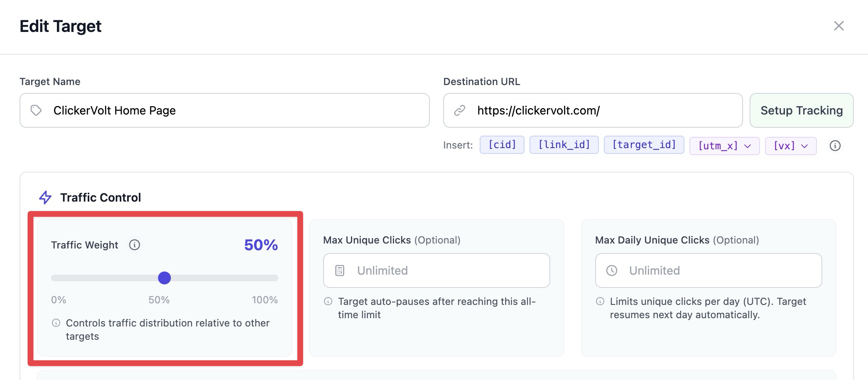
Task: Click the link icon in Destination URL field
Action: tap(460, 110)
